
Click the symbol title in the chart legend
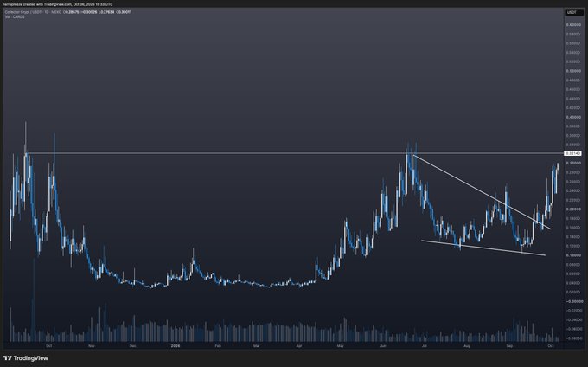33,12
